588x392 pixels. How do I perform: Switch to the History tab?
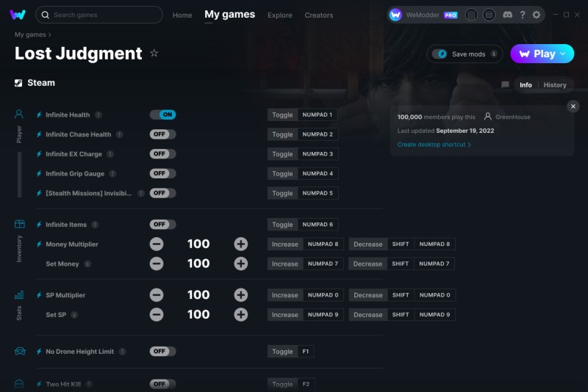pyautogui.click(x=555, y=85)
